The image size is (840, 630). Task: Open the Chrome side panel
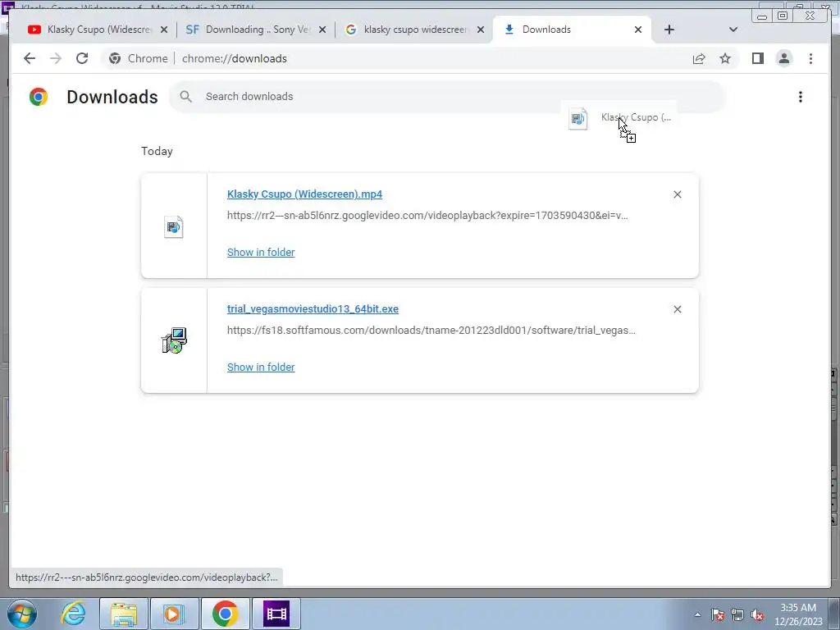coord(757,58)
